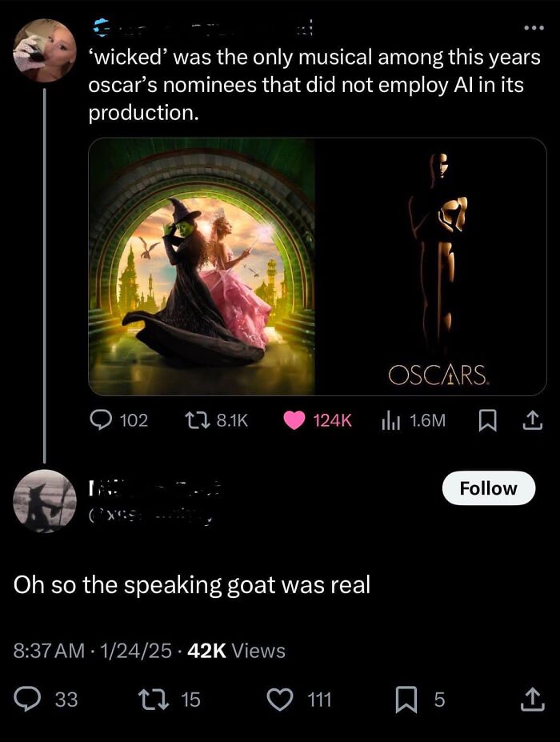Screen dimensions: 560x742
Task: Bookmark the Wicked tweet
Action: tap(489, 419)
